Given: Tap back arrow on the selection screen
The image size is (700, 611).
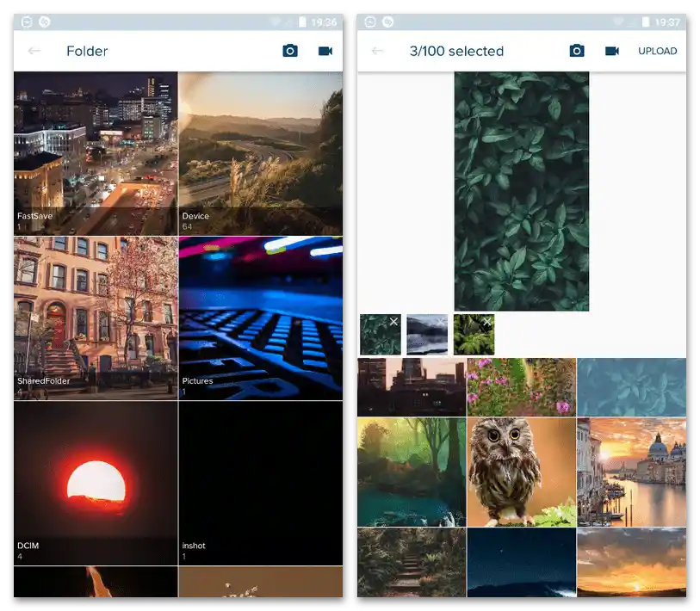Looking at the screenshot, I should tap(378, 51).
